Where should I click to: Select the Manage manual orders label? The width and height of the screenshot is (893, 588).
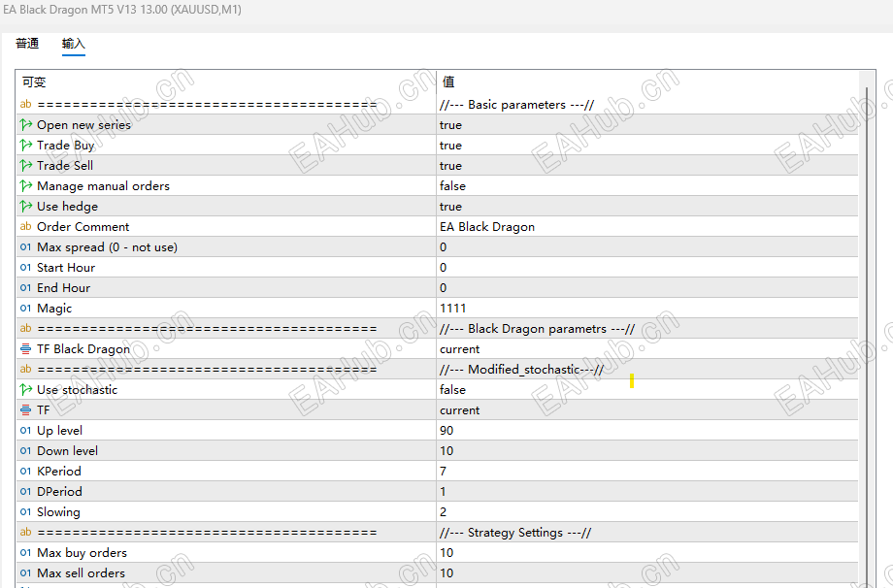103,185
